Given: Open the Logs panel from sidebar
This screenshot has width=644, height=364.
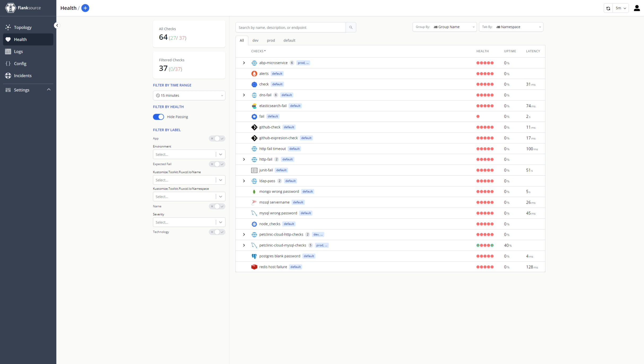Looking at the screenshot, I should coord(18,51).
